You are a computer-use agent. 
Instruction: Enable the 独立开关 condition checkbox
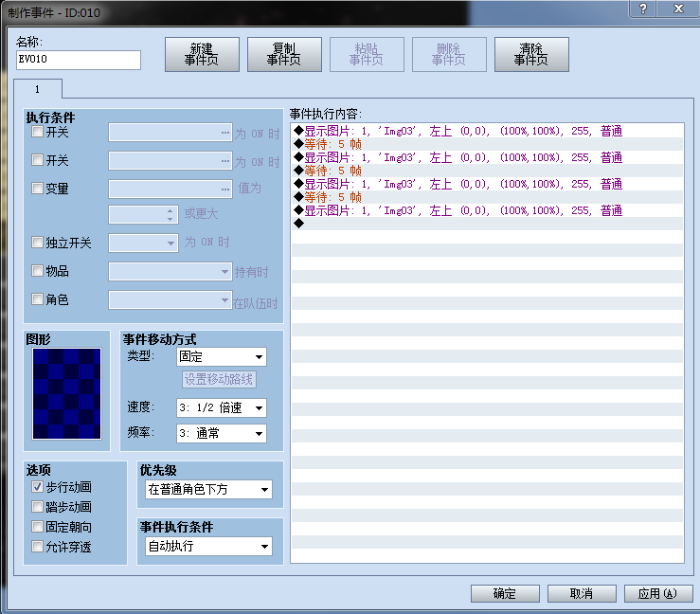coord(38,243)
